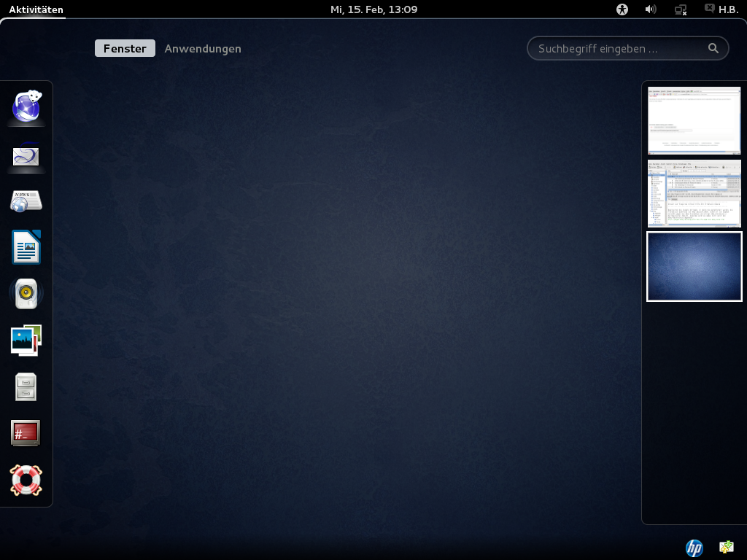Open the speaker music player icon
Screen dimensions: 747x560
click(26, 293)
